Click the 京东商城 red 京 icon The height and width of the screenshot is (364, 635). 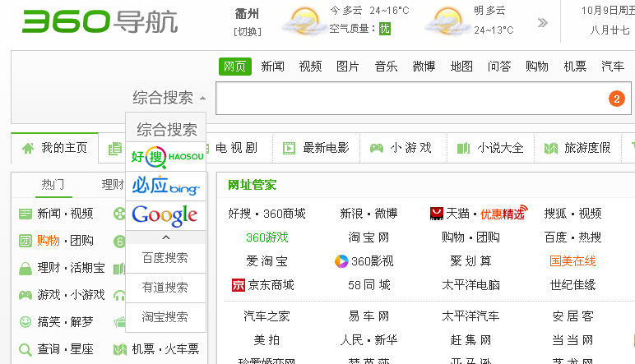click(239, 285)
